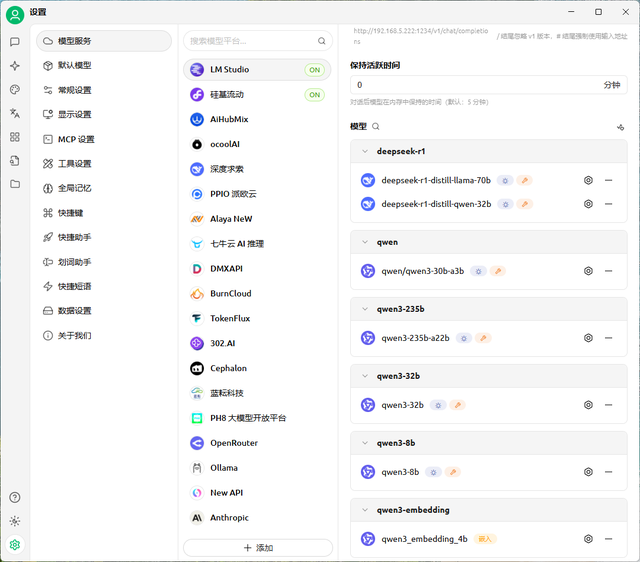Select the Anthropic provider

(x=257, y=518)
